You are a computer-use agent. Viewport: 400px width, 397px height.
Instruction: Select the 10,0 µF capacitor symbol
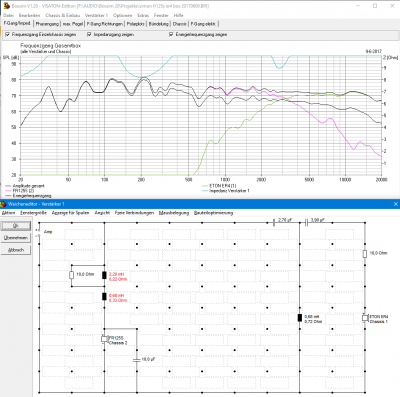click(136, 360)
